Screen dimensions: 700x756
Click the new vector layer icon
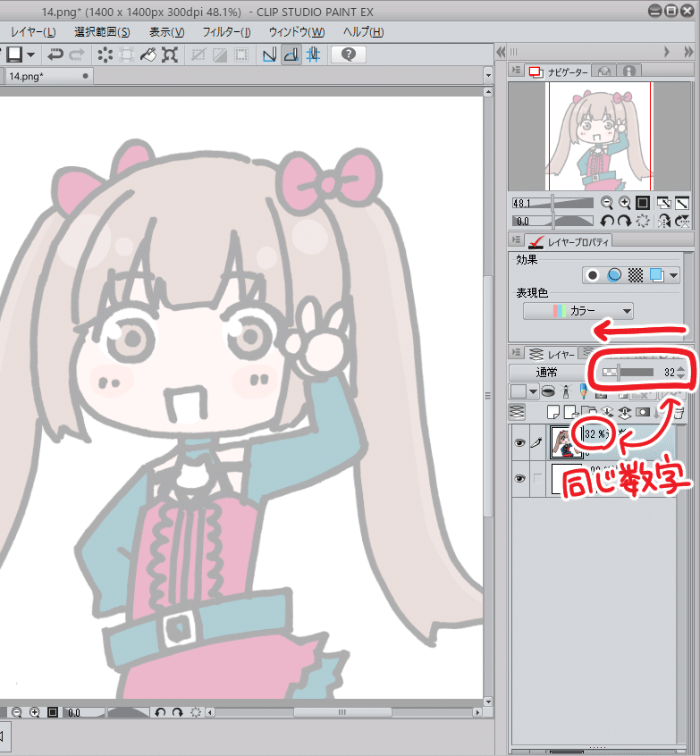tap(571, 412)
